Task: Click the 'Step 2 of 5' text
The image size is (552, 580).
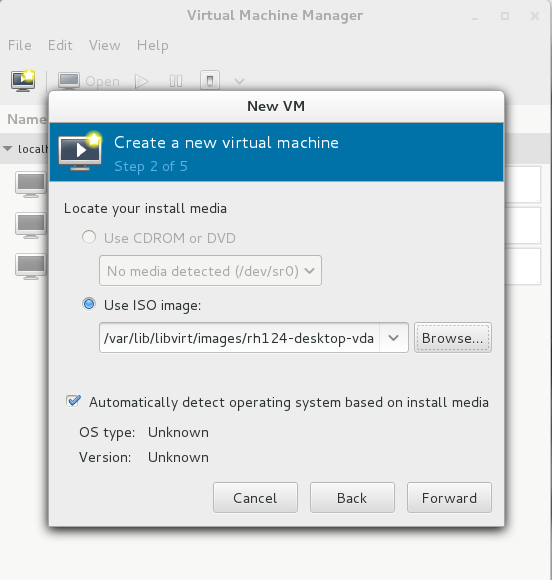Action: pyautogui.click(x=151, y=166)
